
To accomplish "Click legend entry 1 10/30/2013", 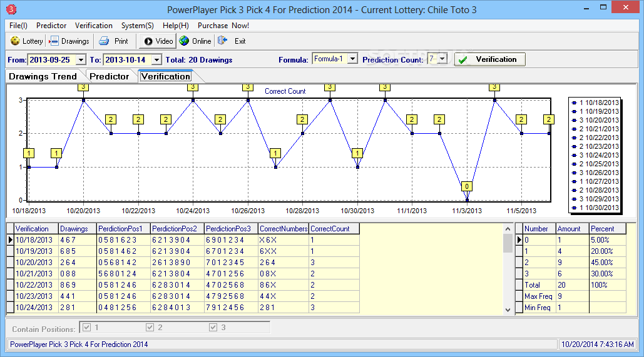I will pos(596,208).
